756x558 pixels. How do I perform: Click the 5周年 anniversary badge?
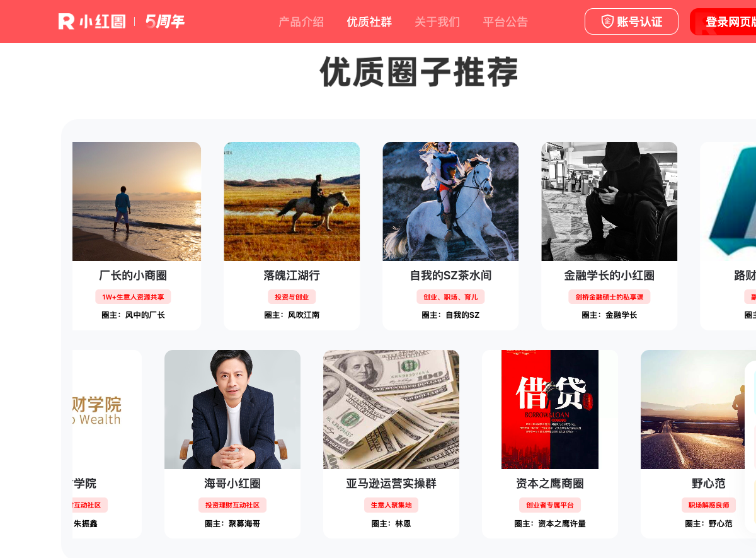point(165,21)
